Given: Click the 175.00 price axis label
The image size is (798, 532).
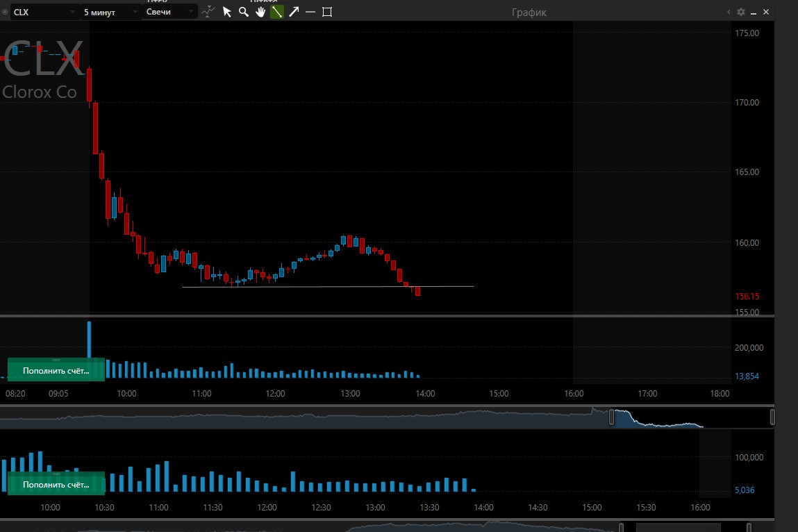Looking at the screenshot, I should 747,33.
